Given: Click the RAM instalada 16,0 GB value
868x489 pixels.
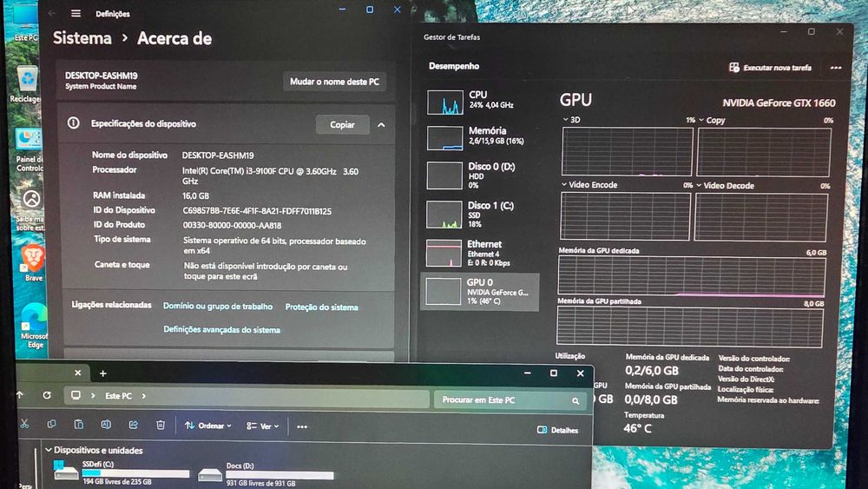Looking at the screenshot, I should [195, 195].
